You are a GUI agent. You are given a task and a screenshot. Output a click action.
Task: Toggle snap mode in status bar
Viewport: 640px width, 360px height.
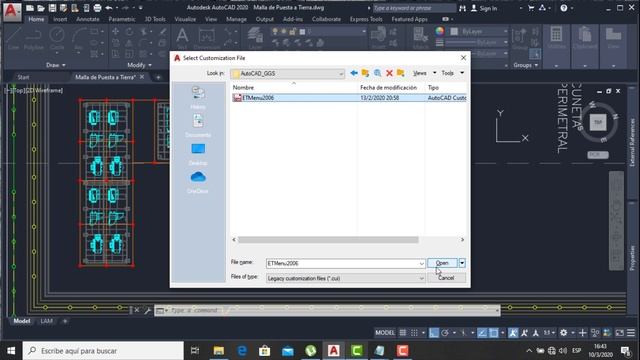pyautogui.click(x=414, y=333)
